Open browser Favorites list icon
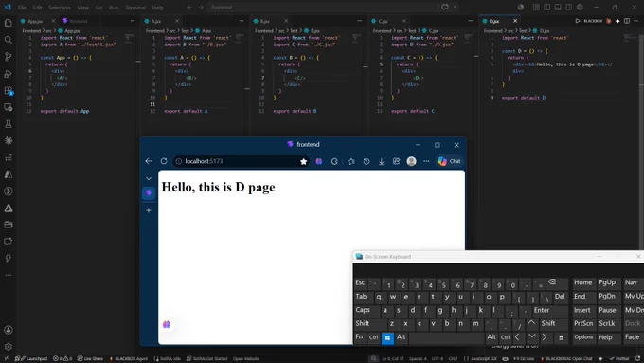The height and width of the screenshot is (363, 644). [x=350, y=161]
